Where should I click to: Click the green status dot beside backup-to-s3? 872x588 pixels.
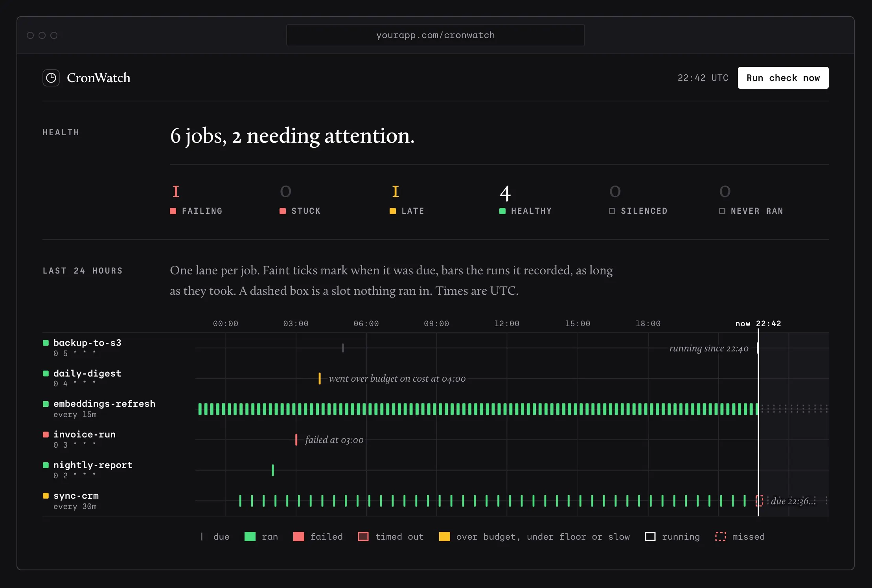[46, 343]
